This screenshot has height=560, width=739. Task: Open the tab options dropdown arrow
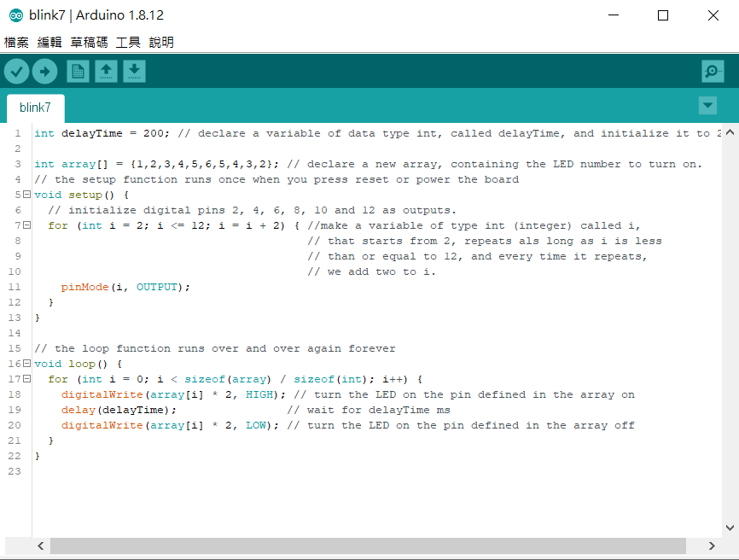707,105
